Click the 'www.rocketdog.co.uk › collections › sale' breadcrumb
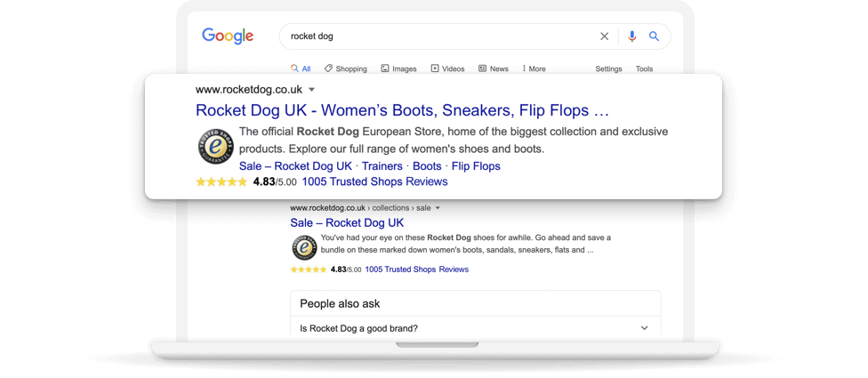The width and height of the screenshot is (868, 378). [360, 208]
